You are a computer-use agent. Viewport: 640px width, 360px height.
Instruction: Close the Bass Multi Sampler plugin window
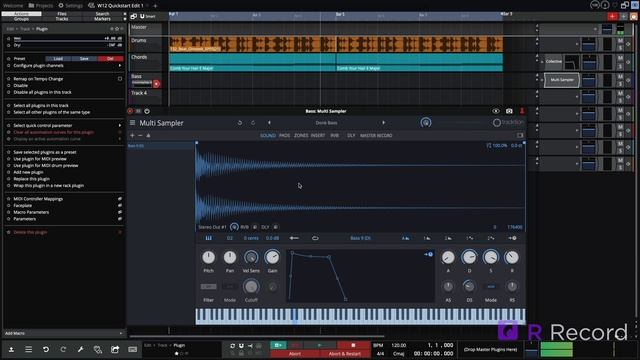pos(130,111)
